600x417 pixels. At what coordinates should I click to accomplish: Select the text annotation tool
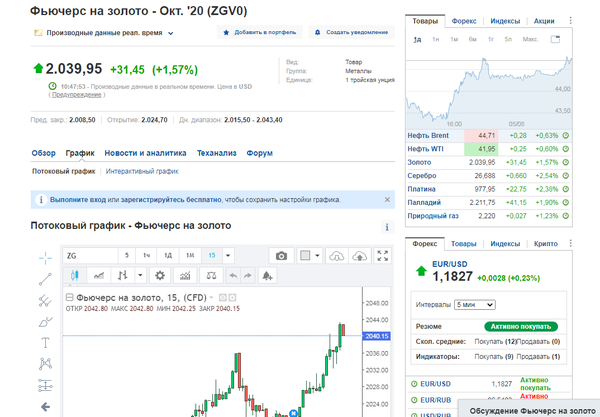pos(45,343)
